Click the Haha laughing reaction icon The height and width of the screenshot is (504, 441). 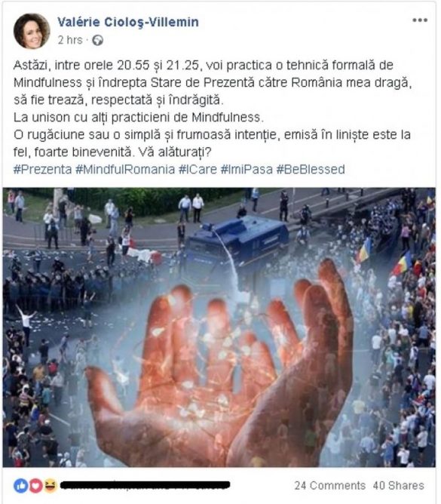tap(51, 485)
